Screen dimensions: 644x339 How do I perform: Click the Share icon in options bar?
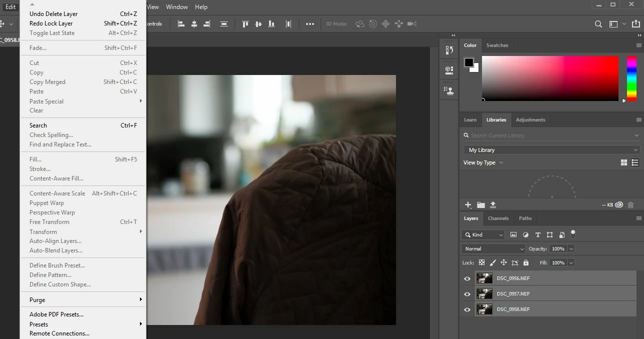point(636,24)
